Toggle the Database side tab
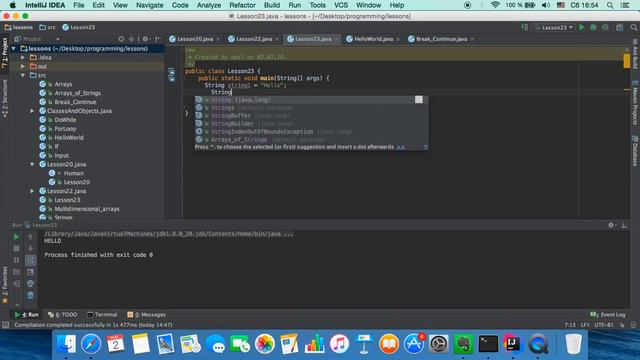Screen dimensions: 640x360 coord(635,151)
